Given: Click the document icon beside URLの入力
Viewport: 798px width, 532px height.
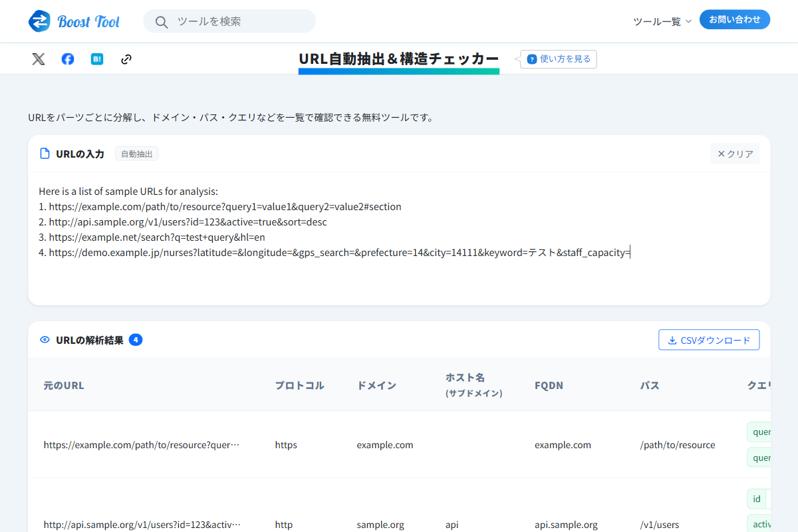Looking at the screenshot, I should click(45, 154).
